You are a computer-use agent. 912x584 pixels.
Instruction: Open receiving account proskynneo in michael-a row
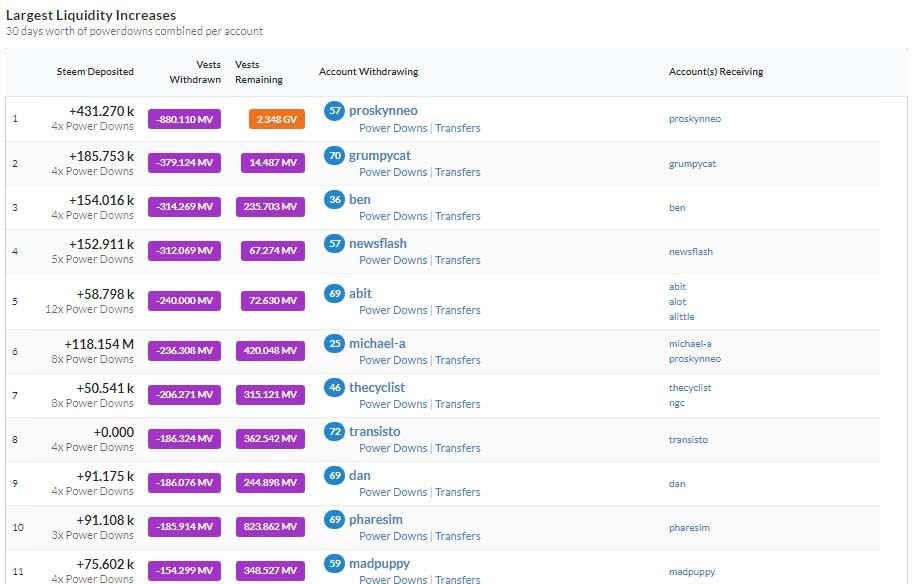click(x=695, y=359)
